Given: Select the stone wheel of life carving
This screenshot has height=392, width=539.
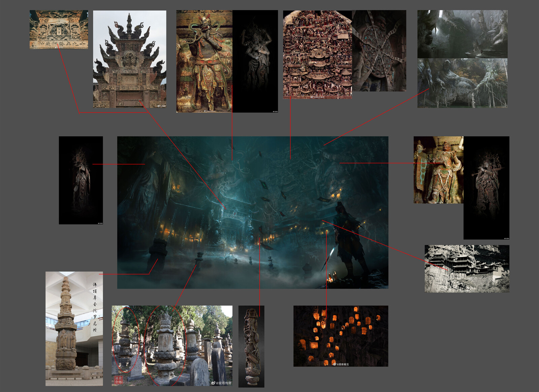Looking at the screenshot, I should tap(379, 51).
